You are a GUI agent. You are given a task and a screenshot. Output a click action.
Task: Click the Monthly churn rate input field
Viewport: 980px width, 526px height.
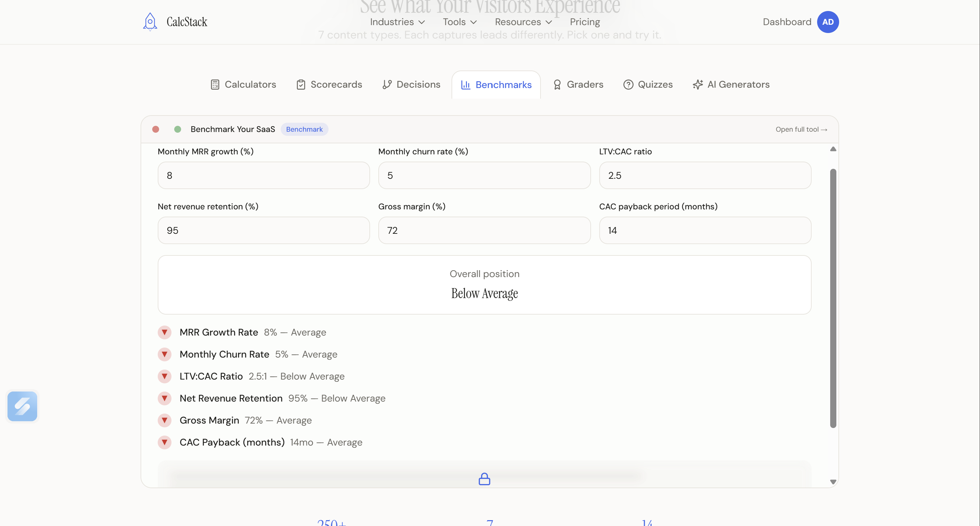point(484,175)
